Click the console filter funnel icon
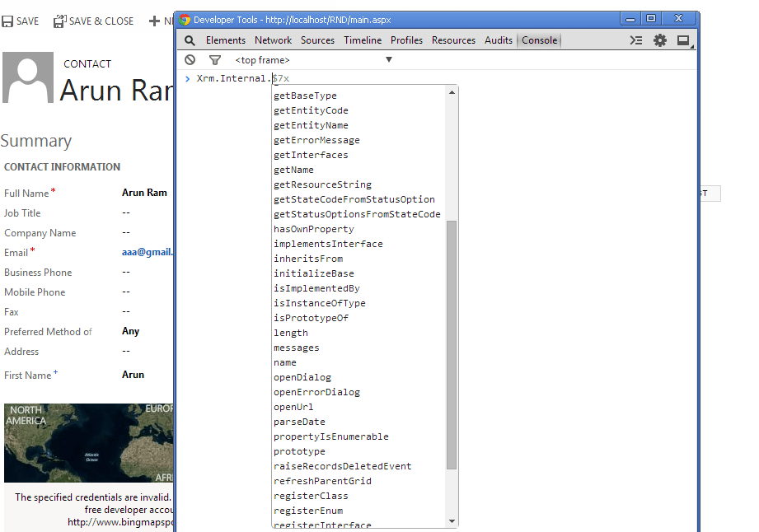 215,60
